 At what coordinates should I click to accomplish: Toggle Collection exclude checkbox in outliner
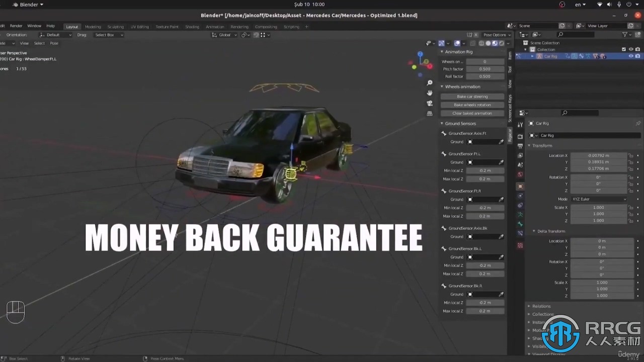click(x=624, y=49)
